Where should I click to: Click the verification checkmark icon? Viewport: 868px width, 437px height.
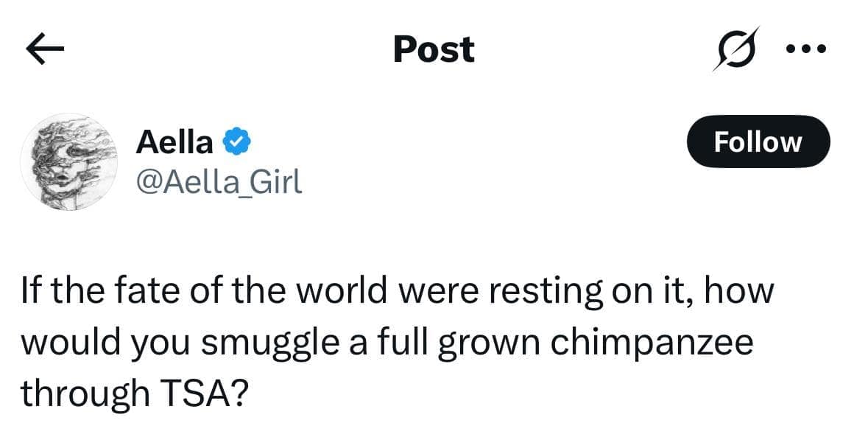[x=236, y=141]
